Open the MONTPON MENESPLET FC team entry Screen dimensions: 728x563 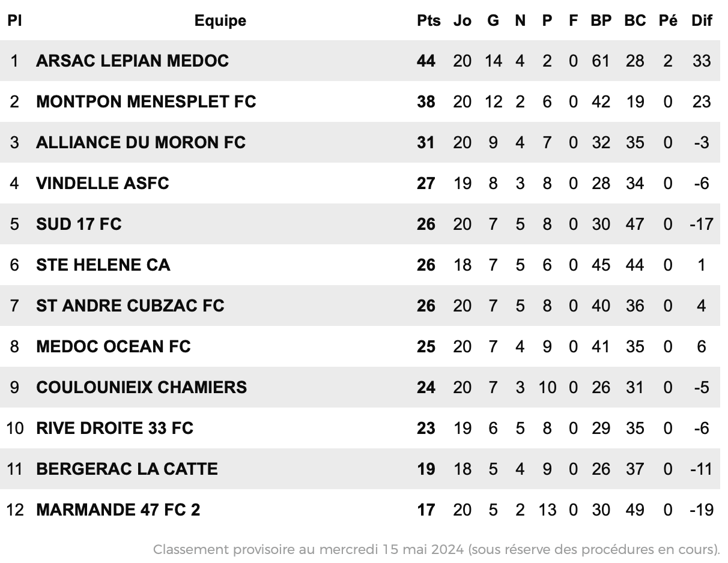click(x=146, y=102)
